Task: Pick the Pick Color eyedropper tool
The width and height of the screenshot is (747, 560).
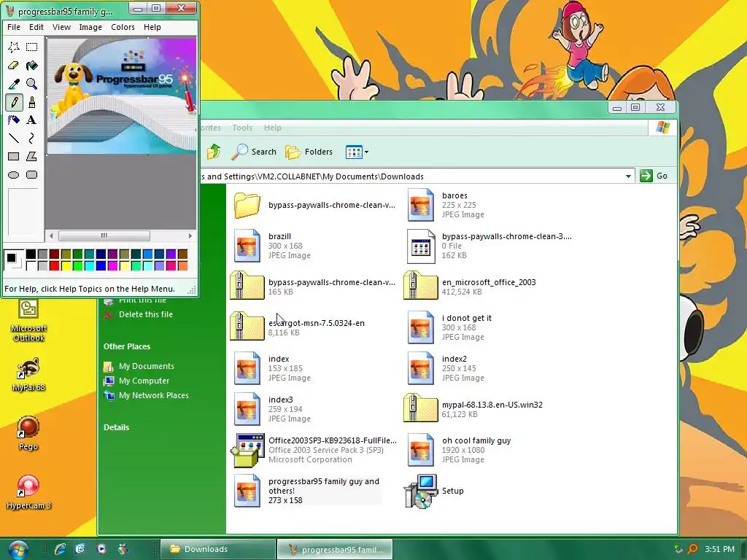Action: (x=14, y=84)
